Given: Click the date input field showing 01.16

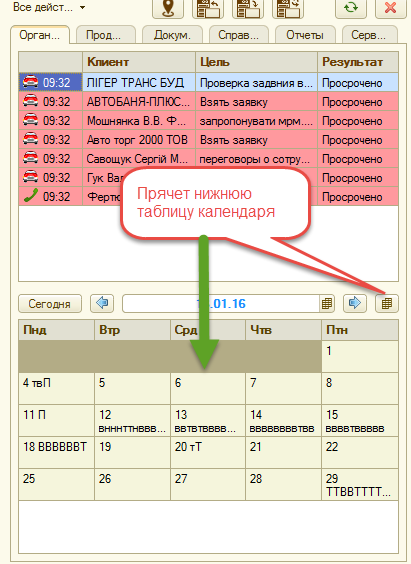Looking at the screenshot, I should [x=221, y=304].
